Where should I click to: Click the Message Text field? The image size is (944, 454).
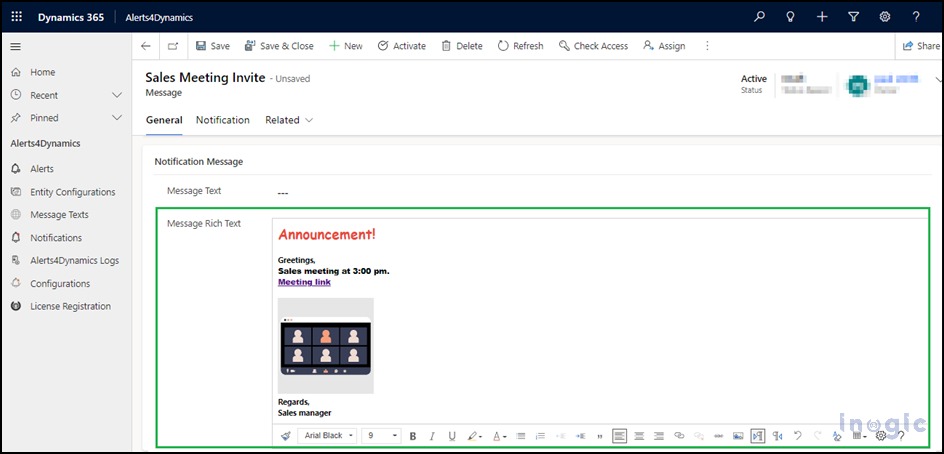click(x=599, y=193)
